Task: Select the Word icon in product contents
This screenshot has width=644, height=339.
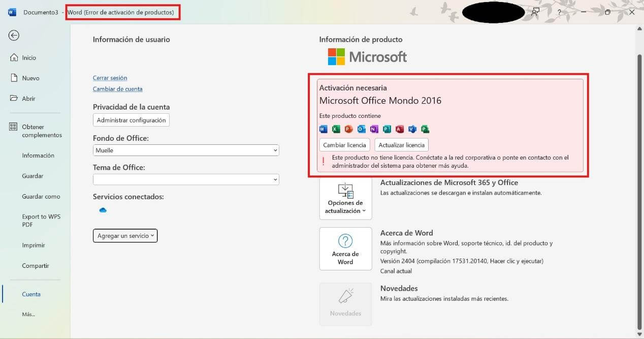Action: (x=323, y=129)
